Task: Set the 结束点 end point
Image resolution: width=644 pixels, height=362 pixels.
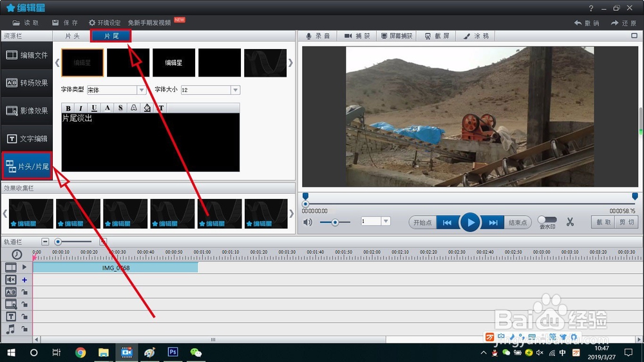Action: (x=518, y=222)
